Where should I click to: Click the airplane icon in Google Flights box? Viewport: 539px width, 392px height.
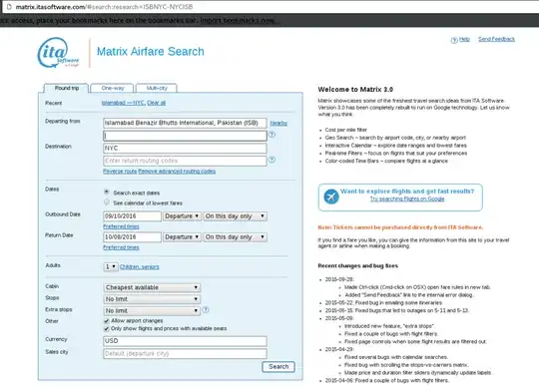pyautogui.click(x=331, y=196)
